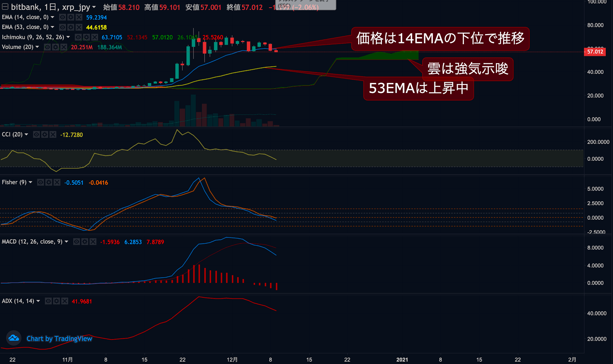
Task: Open settings for the EMA 14 indicator
Action: (70, 17)
